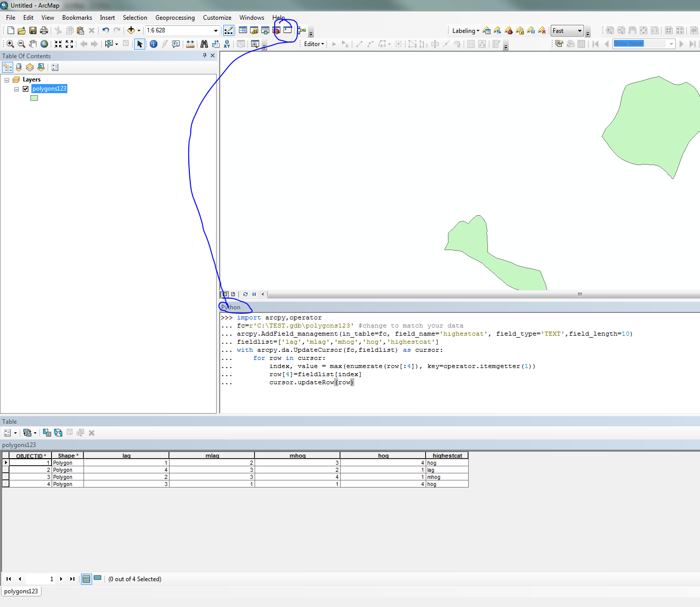
Task: Open the map scale dropdown
Action: click(x=216, y=30)
